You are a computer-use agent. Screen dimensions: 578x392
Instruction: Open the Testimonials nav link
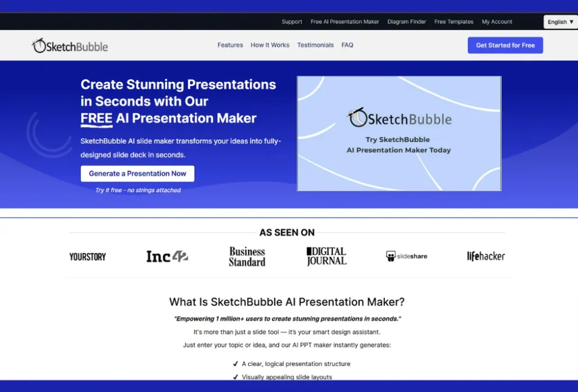point(315,45)
